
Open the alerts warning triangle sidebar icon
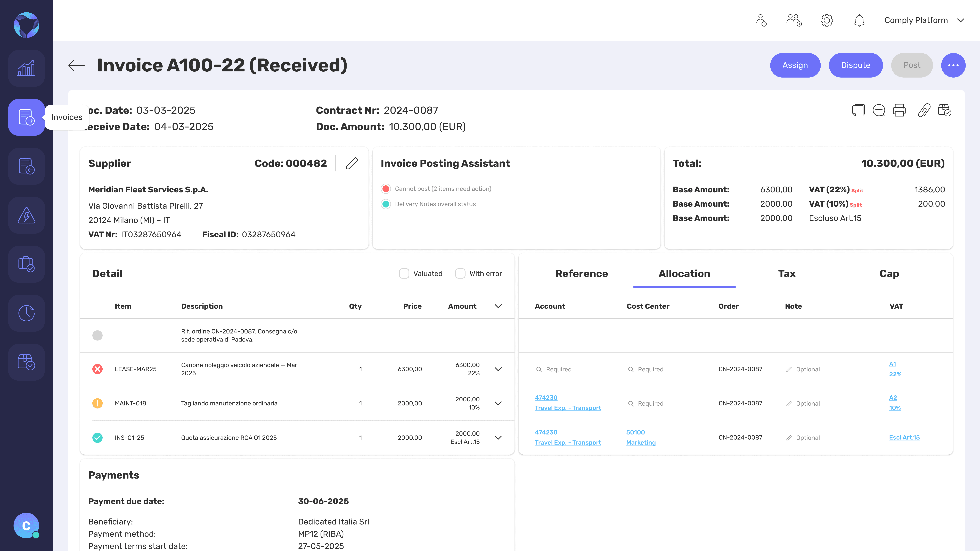[26, 215]
